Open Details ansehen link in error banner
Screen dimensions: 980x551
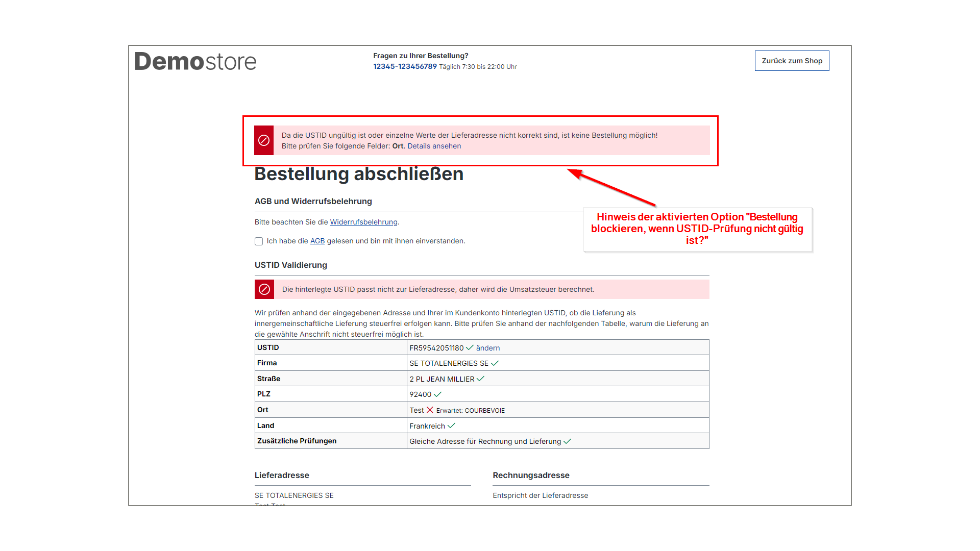click(434, 146)
